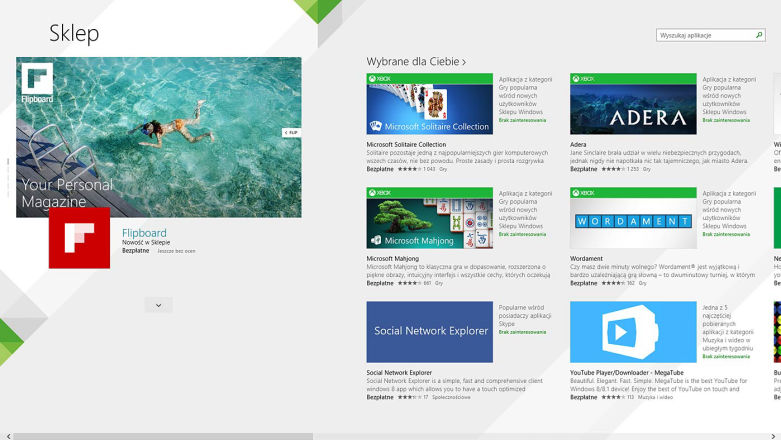Image resolution: width=781 pixels, height=440 pixels.
Task: Click Nowość w Sklepie under Flipboard
Action: (146, 243)
